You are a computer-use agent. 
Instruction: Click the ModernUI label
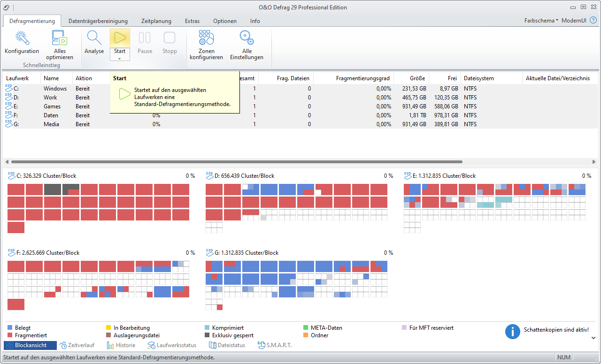click(x=574, y=21)
